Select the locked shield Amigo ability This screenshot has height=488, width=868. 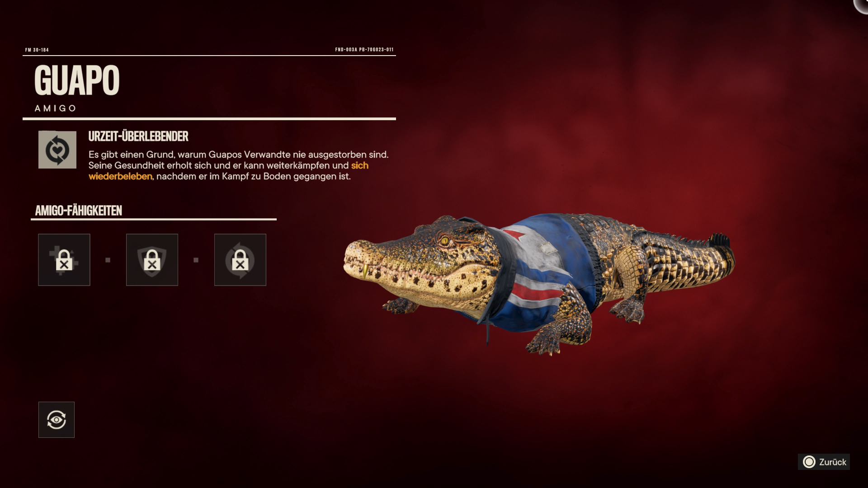tap(152, 260)
